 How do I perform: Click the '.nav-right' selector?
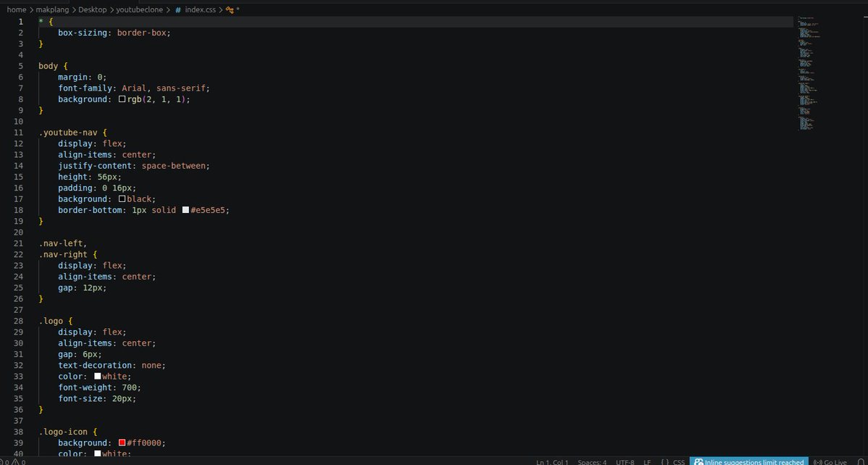click(x=63, y=255)
